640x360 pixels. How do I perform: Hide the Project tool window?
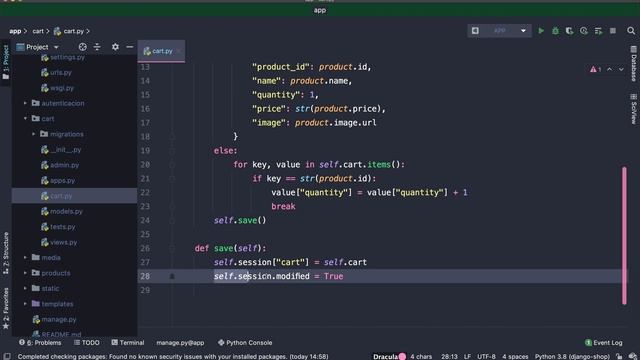tap(129, 47)
